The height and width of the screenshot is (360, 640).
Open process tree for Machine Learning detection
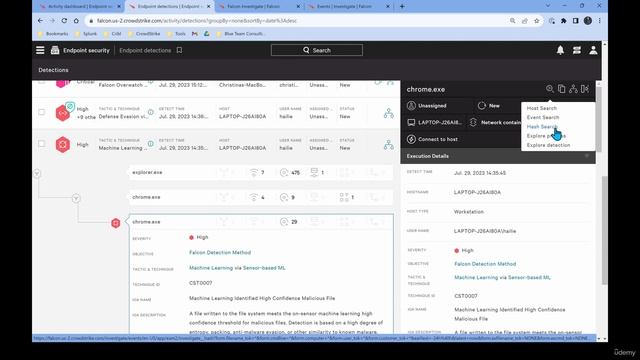pos(389,144)
